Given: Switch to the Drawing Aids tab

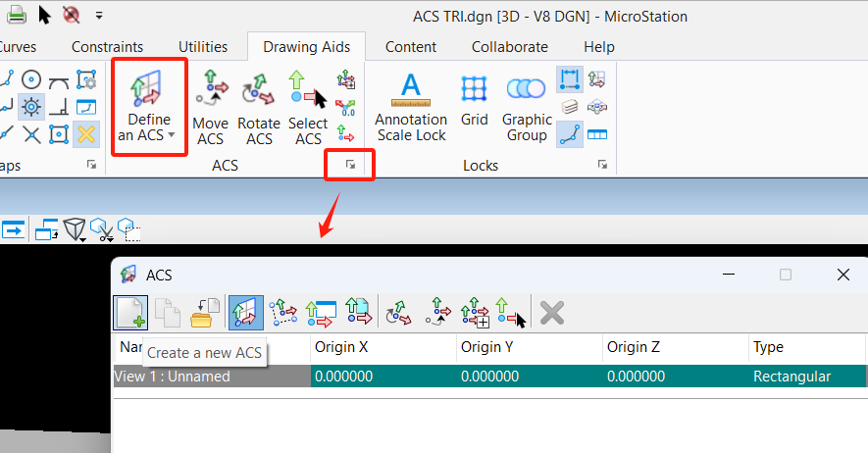Looking at the screenshot, I should [x=306, y=47].
